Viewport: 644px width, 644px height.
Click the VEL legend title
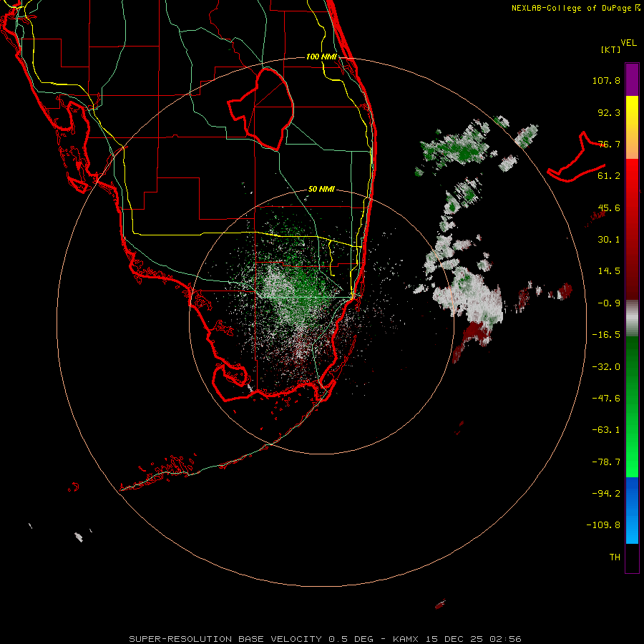point(628,42)
